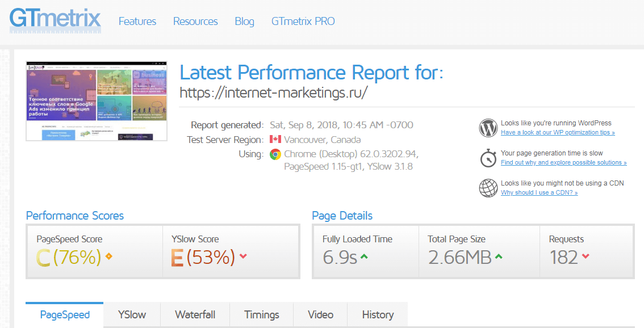The width and height of the screenshot is (644, 328).
Task: Open the Features menu item
Action: pos(137,22)
